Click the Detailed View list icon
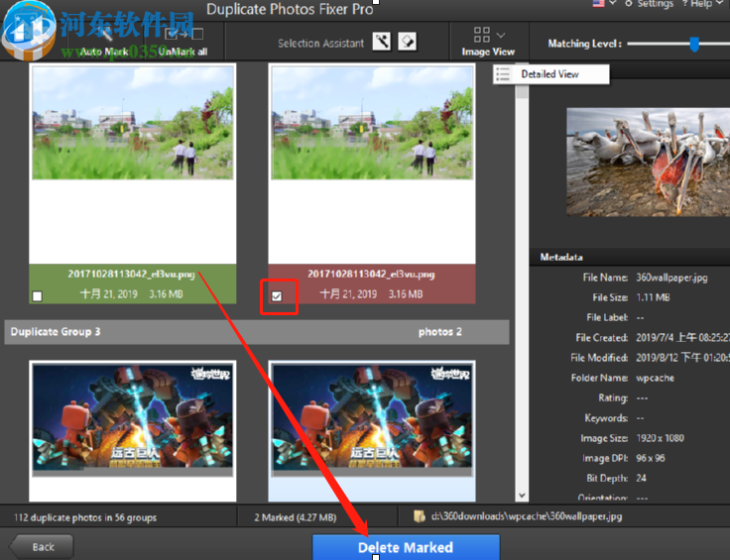730x560 pixels. pos(503,74)
